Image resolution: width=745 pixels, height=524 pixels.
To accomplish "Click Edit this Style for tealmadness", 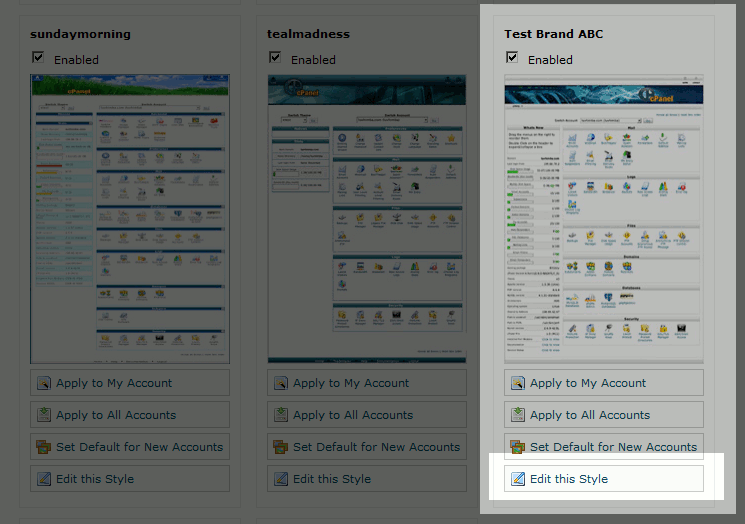I will pos(367,478).
